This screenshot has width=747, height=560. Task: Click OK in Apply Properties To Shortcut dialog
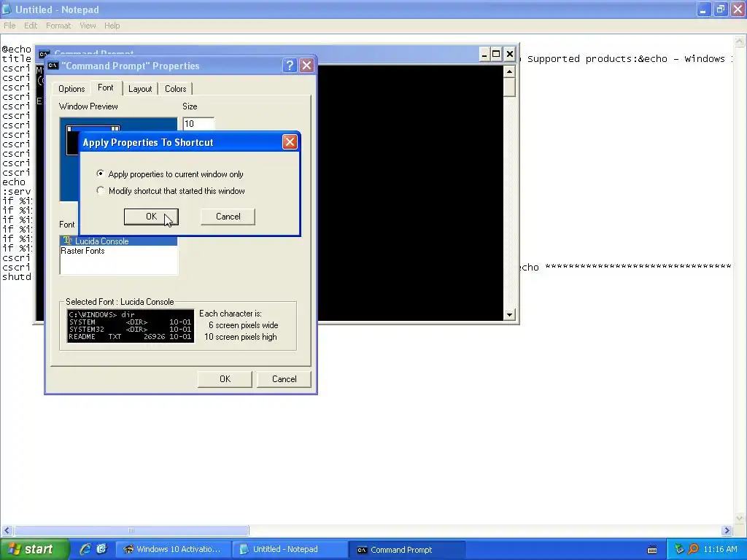pyautogui.click(x=151, y=217)
